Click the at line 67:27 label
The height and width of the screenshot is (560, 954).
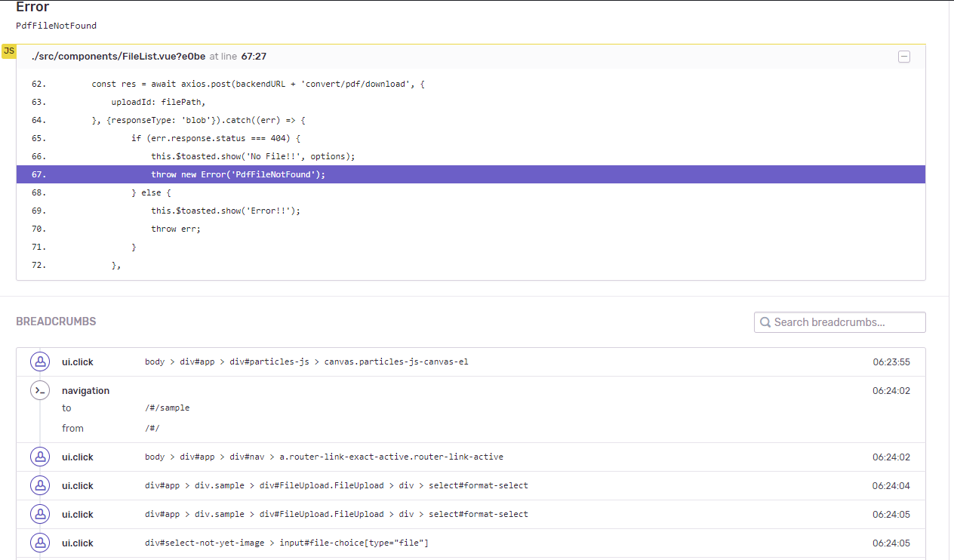[x=237, y=56]
